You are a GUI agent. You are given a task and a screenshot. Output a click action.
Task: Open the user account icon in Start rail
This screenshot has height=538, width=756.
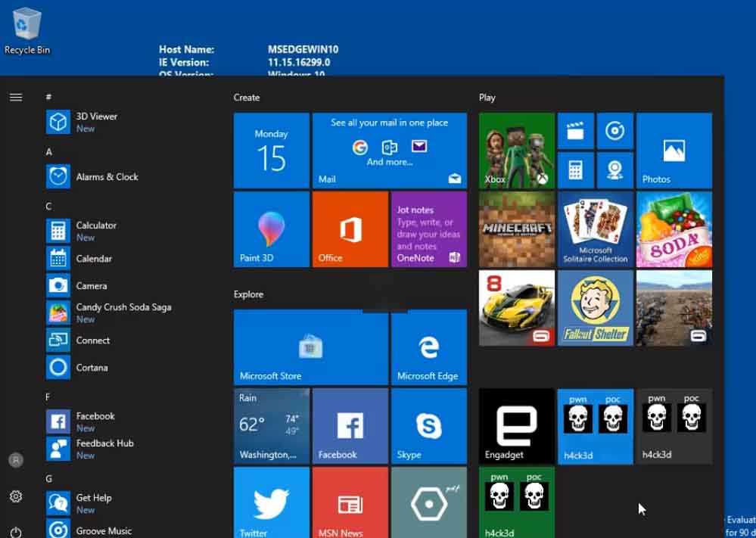(16, 460)
